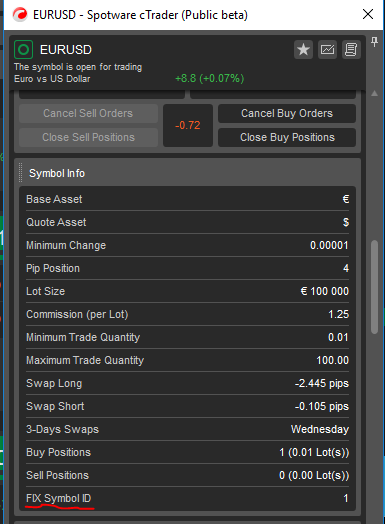Add EURUSD to favorites with star icon

tap(303, 50)
